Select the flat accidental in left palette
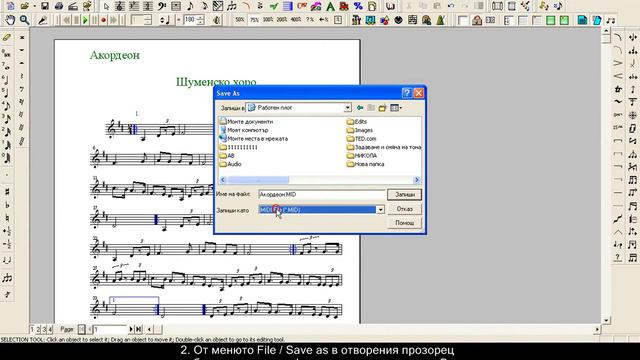The image size is (640, 360). coord(7,205)
